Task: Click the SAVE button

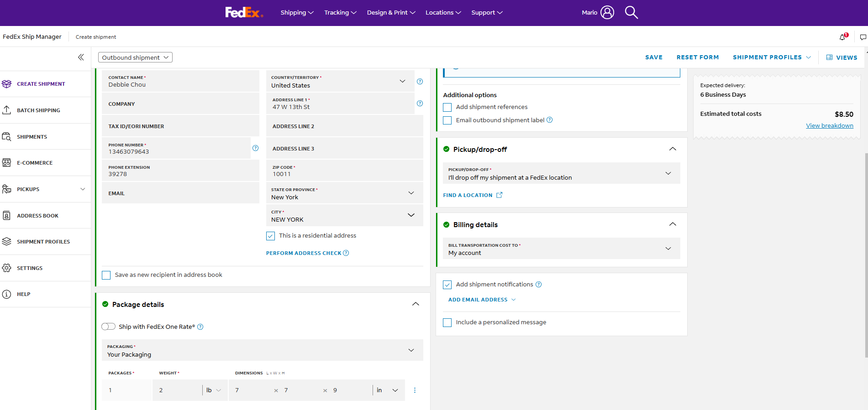Action: pyautogui.click(x=654, y=57)
